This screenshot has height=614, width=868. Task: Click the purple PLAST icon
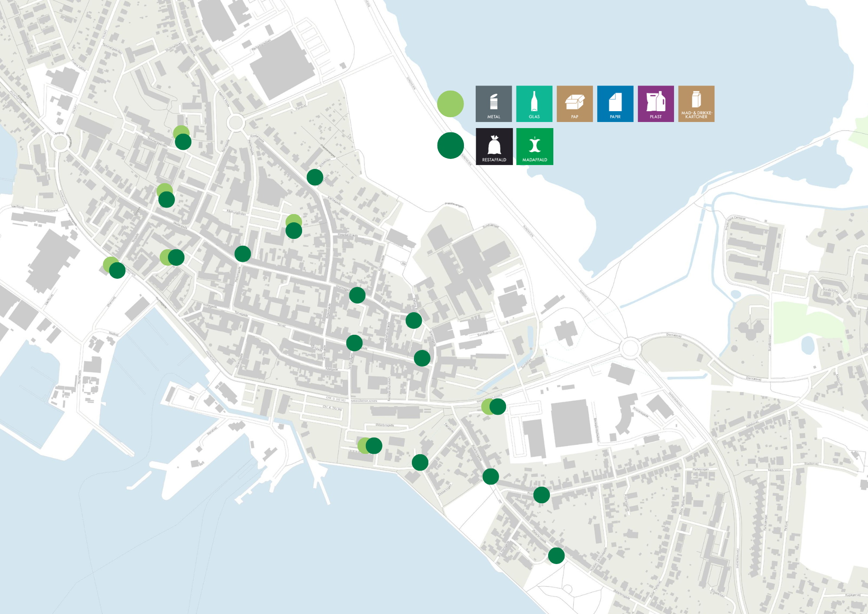(x=656, y=104)
